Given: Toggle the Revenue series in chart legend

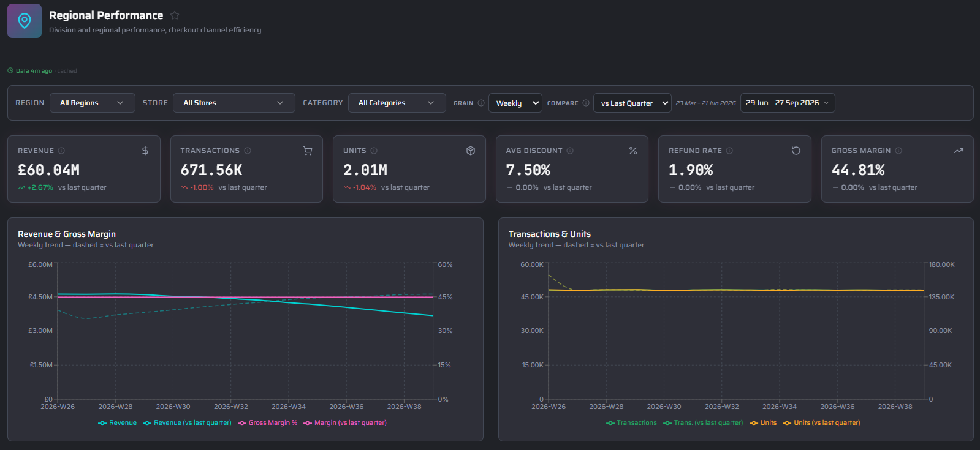Looking at the screenshot, I should (x=117, y=422).
